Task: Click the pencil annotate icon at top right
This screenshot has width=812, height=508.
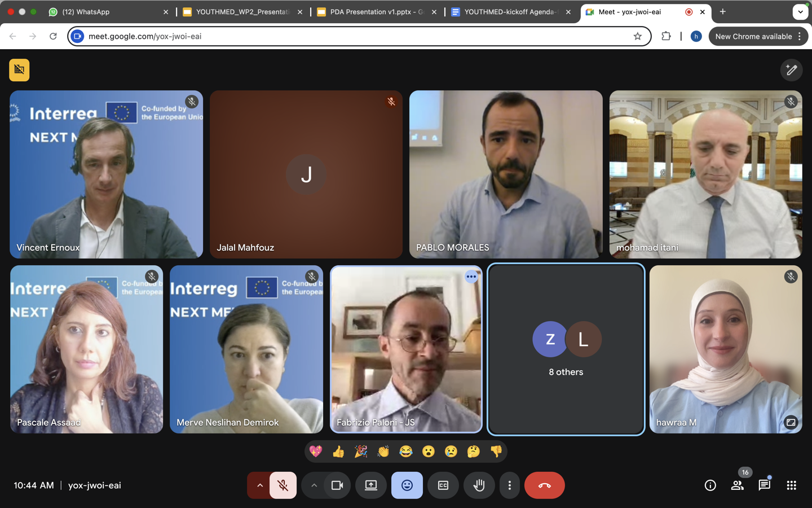Action: 791,70
